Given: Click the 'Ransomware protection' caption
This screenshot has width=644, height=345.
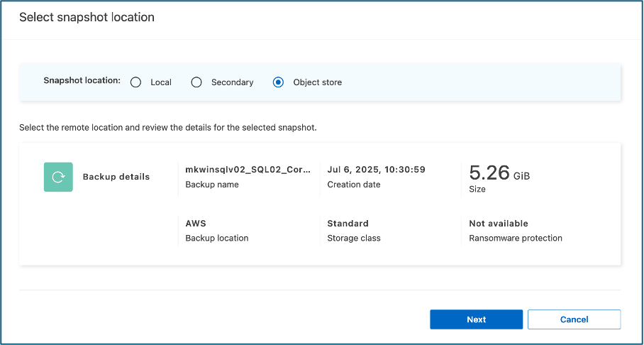Looking at the screenshot, I should click(515, 239).
